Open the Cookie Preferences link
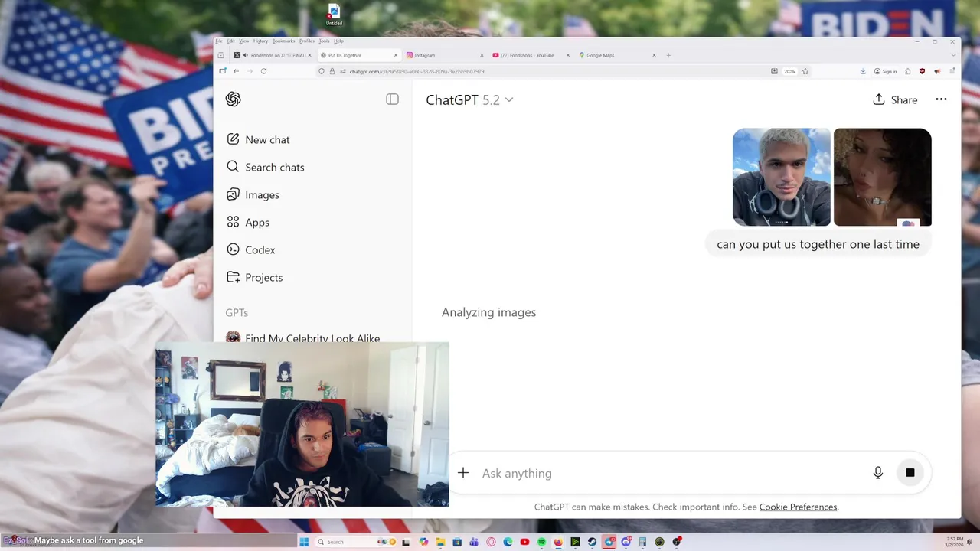The image size is (980, 551). [x=798, y=507]
